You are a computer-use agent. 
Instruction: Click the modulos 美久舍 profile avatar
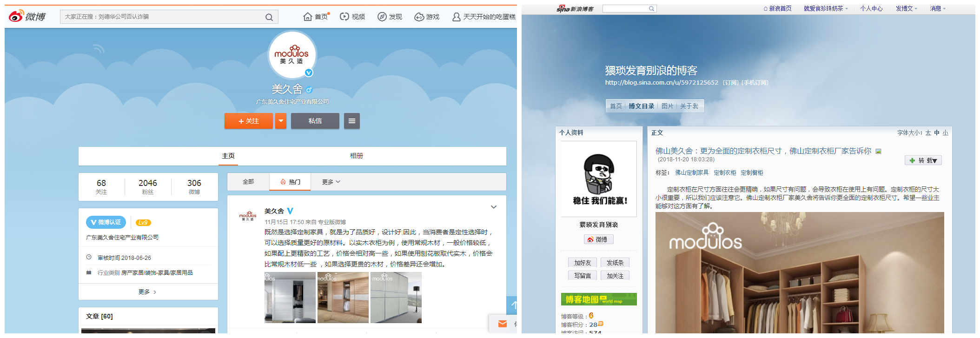(292, 54)
